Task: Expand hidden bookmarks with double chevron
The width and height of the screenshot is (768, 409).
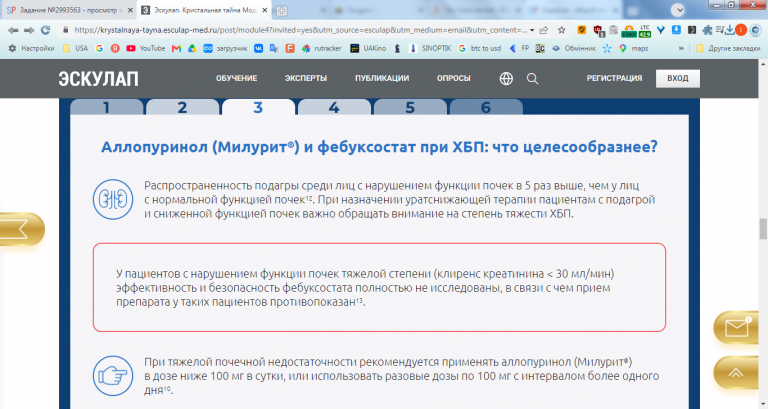Action: click(x=681, y=48)
